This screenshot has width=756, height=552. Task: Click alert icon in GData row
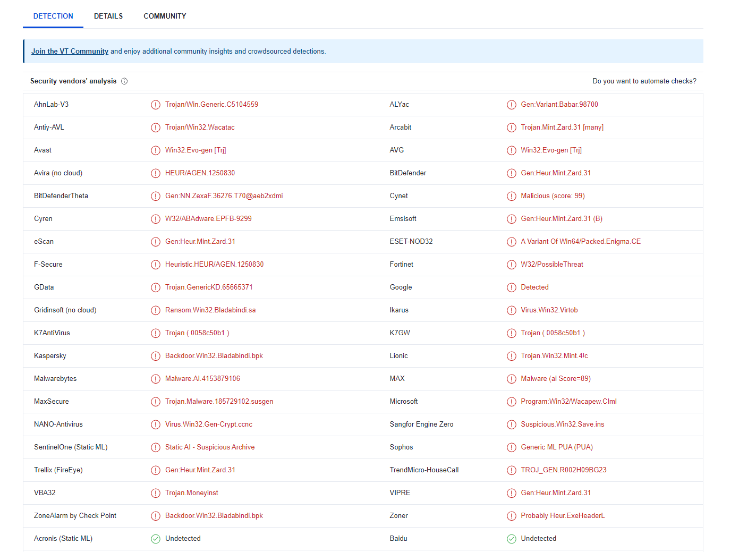coord(156,287)
